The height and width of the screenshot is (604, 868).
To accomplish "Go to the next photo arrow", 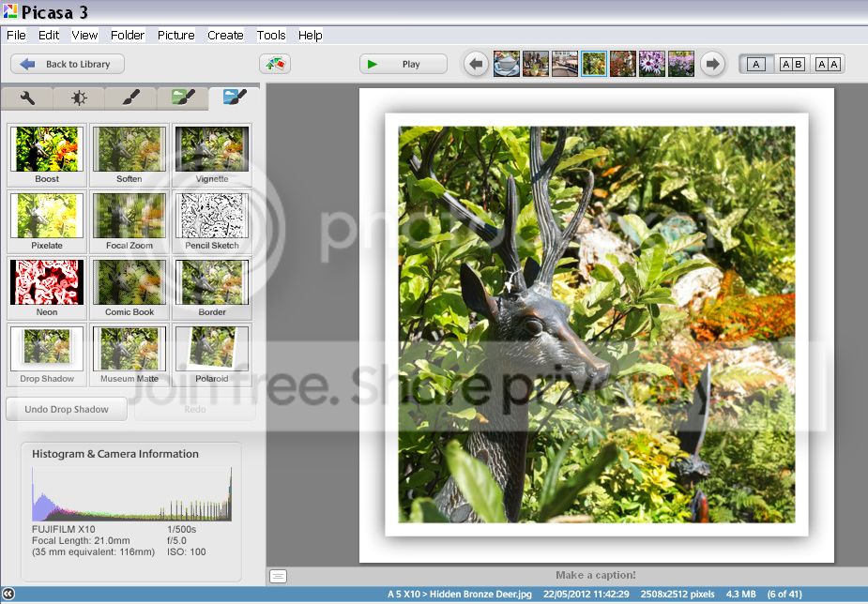I will coord(713,64).
